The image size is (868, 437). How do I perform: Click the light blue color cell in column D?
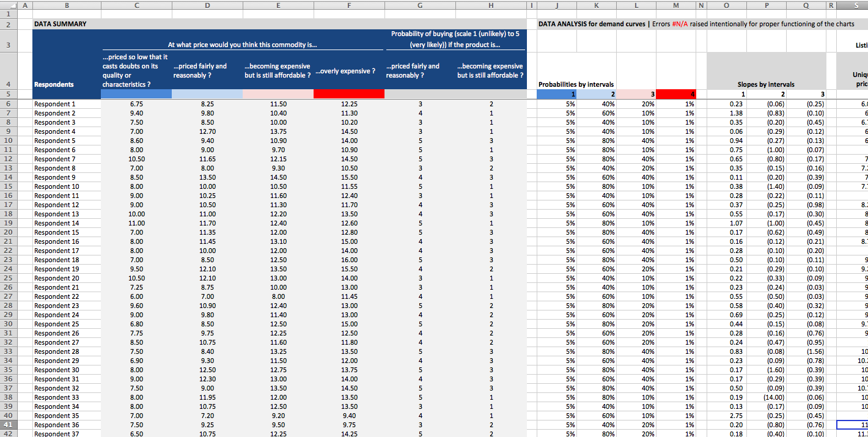(x=207, y=94)
